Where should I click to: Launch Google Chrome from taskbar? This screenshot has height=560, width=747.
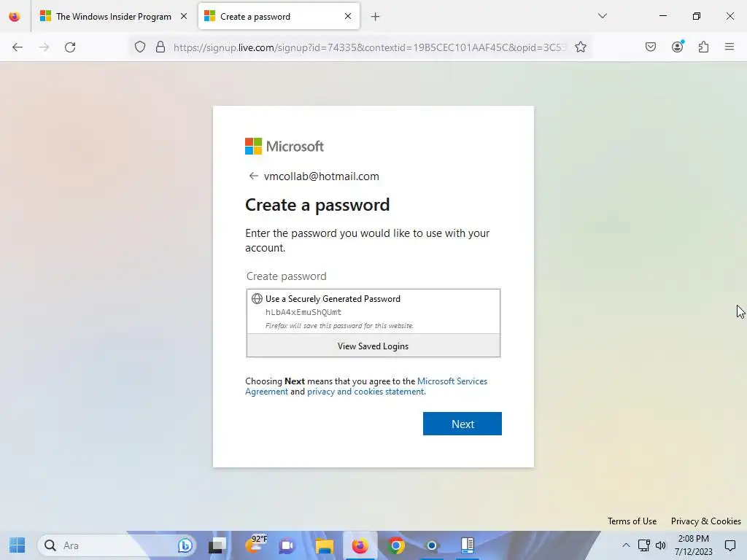(396, 545)
